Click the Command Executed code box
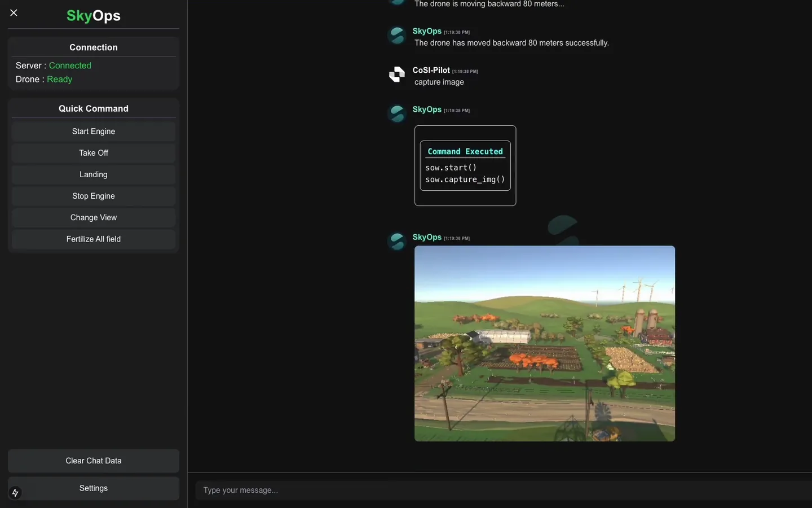The image size is (812, 508). point(465,165)
